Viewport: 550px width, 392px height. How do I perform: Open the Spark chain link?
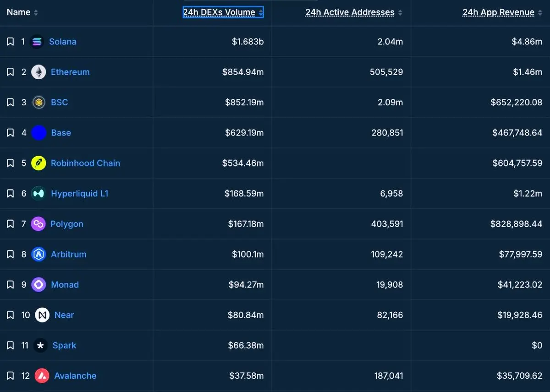[x=64, y=345]
